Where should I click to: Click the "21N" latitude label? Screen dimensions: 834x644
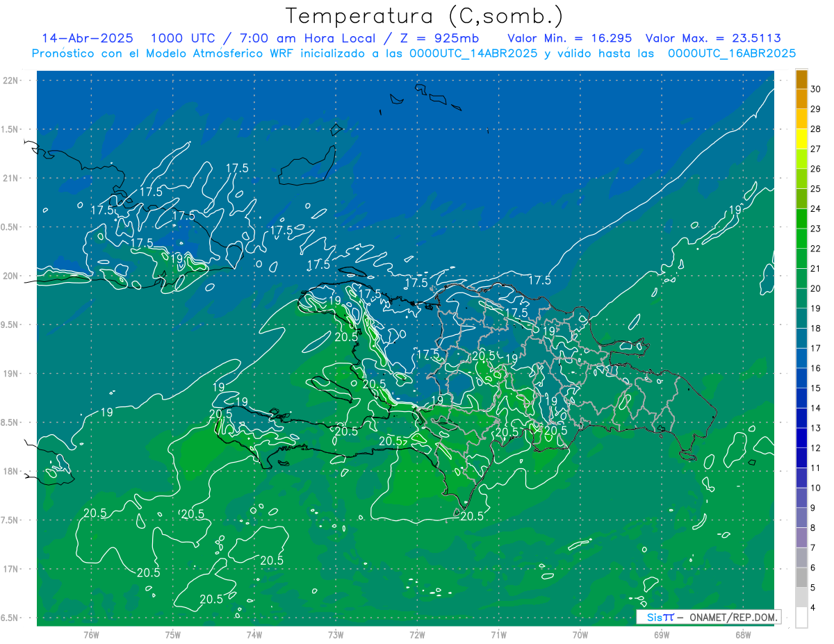[x=12, y=178]
